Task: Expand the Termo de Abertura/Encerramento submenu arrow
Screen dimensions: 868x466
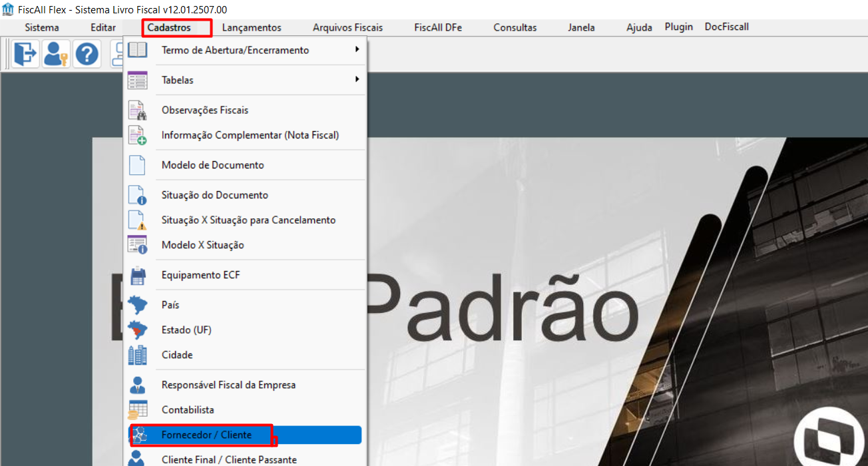Action: pos(357,49)
